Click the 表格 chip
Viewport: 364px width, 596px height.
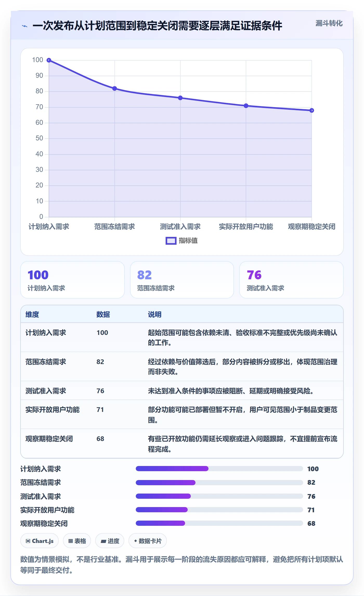(77, 541)
